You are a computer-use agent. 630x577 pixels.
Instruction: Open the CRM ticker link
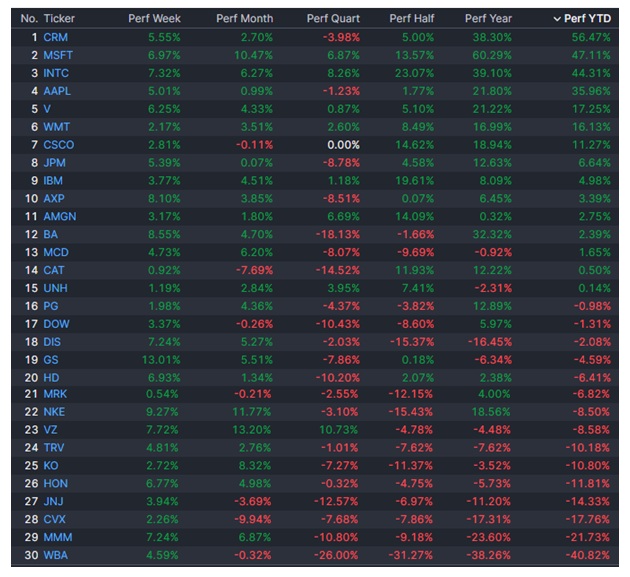[x=55, y=37]
